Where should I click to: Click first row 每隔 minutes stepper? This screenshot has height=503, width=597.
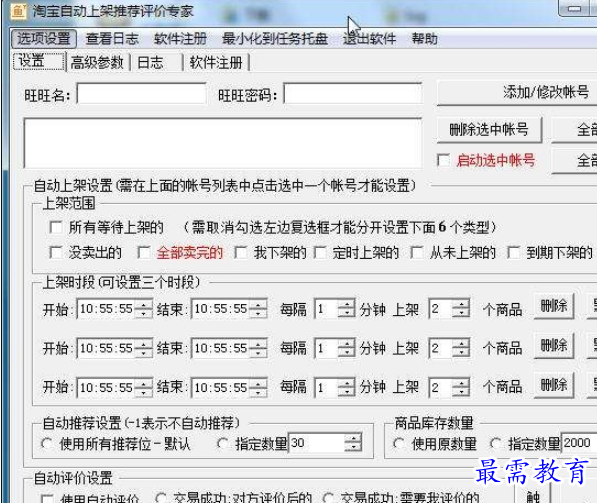pyautogui.click(x=346, y=308)
